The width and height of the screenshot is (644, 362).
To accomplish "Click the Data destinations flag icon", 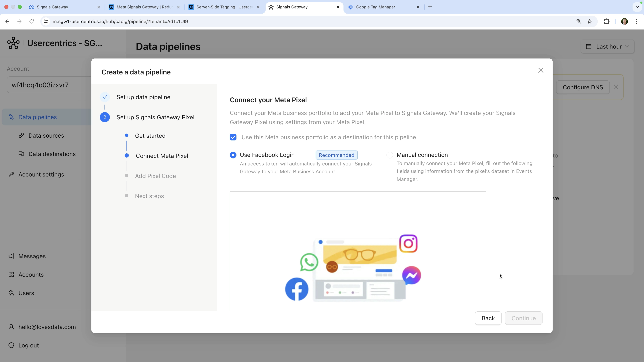I will click(21, 154).
